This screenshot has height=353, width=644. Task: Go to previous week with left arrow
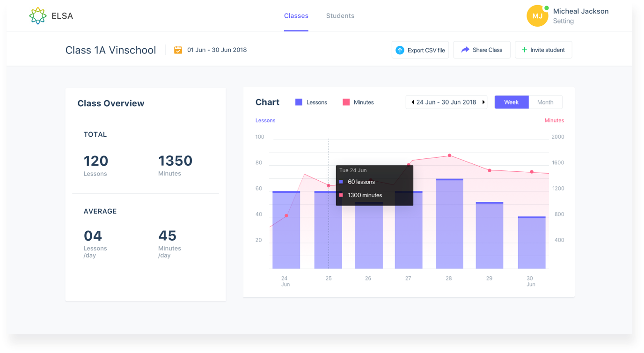click(x=412, y=102)
